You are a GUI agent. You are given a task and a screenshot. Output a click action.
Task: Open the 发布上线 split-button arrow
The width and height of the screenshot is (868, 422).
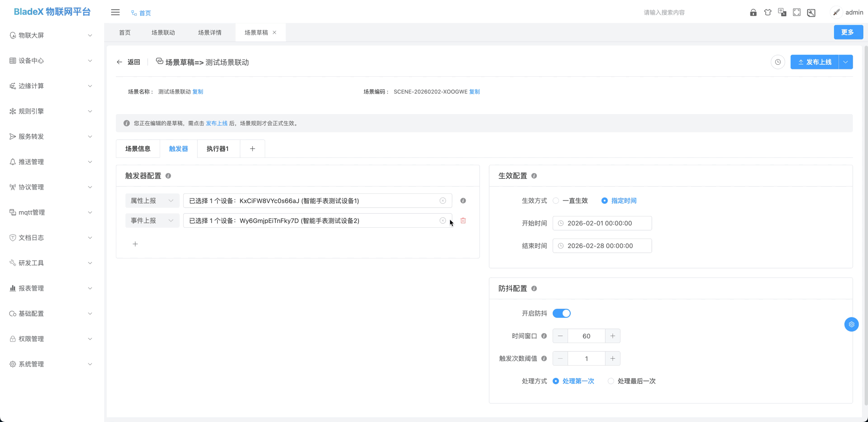[845, 62]
